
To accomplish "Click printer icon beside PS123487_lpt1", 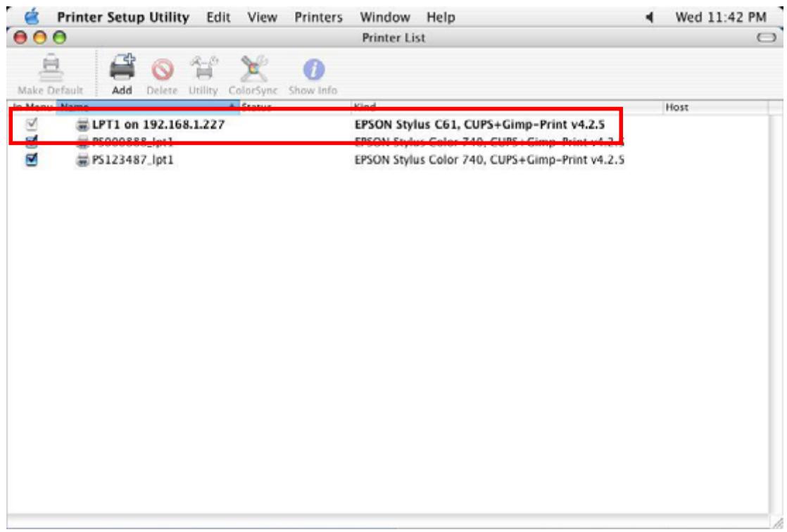I will (82, 160).
